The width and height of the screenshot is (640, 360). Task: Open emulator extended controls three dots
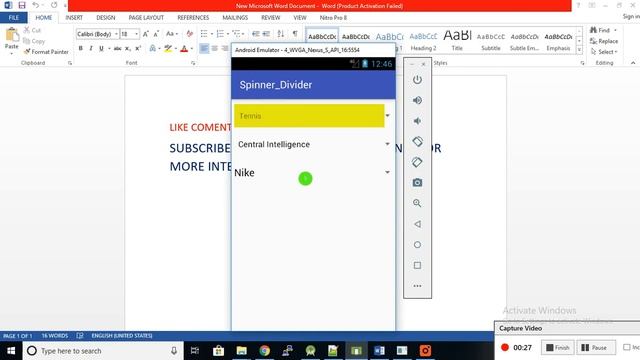point(417,286)
